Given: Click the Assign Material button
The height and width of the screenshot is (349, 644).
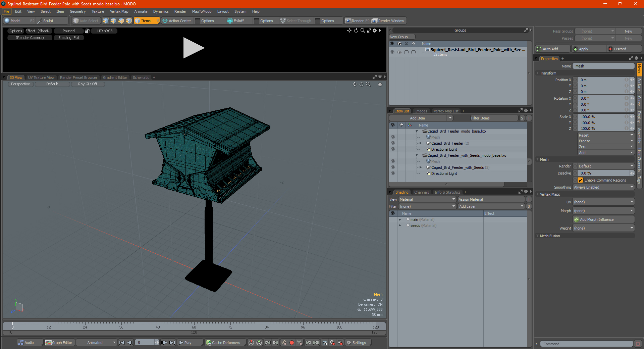Looking at the screenshot, I should tap(491, 199).
